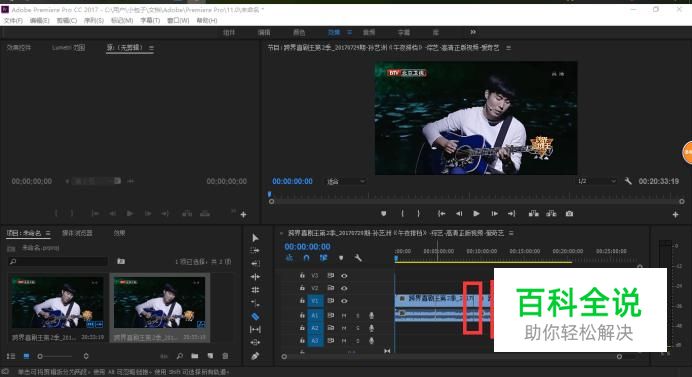Toggle V3 track output eye
Image resolution: width=692 pixels, height=377 pixels.
(x=344, y=275)
